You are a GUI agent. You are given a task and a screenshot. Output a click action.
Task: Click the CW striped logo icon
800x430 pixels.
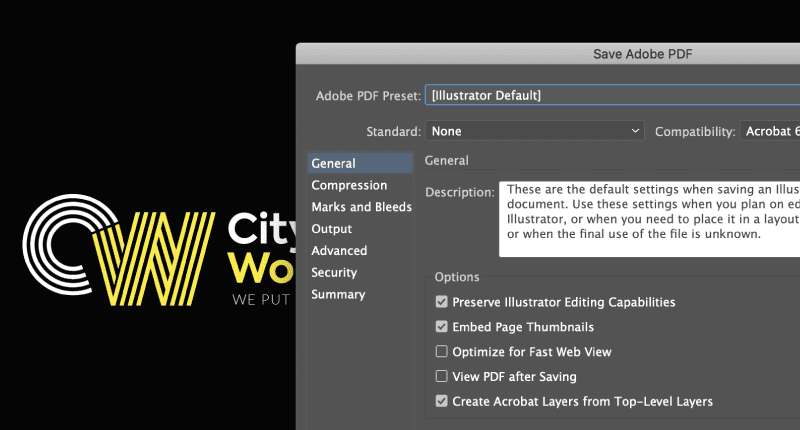tap(113, 249)
